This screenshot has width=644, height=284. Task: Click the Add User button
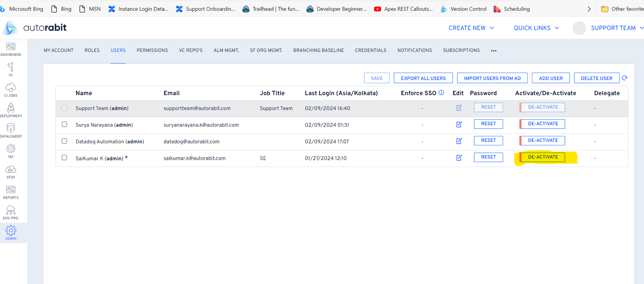[551, 78]
